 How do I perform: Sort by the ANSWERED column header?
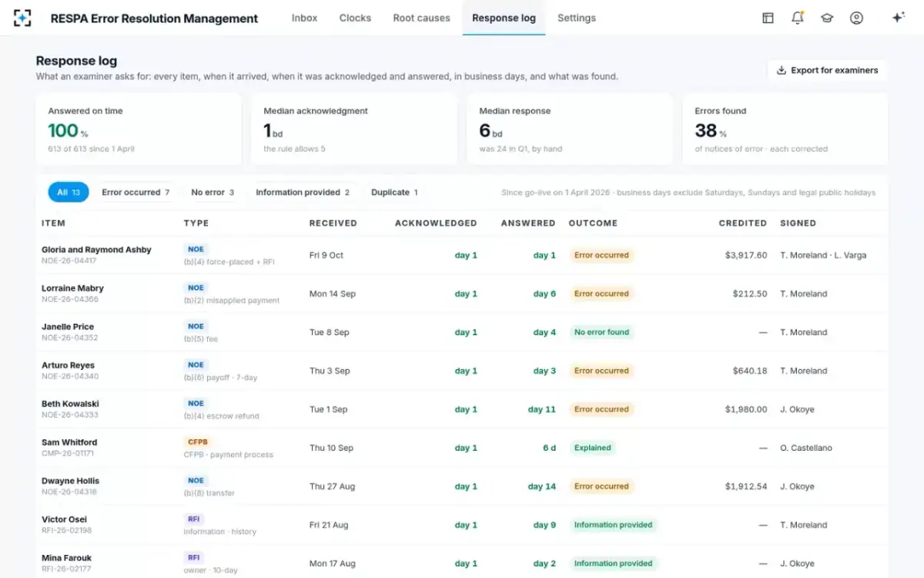coord(528,223)
